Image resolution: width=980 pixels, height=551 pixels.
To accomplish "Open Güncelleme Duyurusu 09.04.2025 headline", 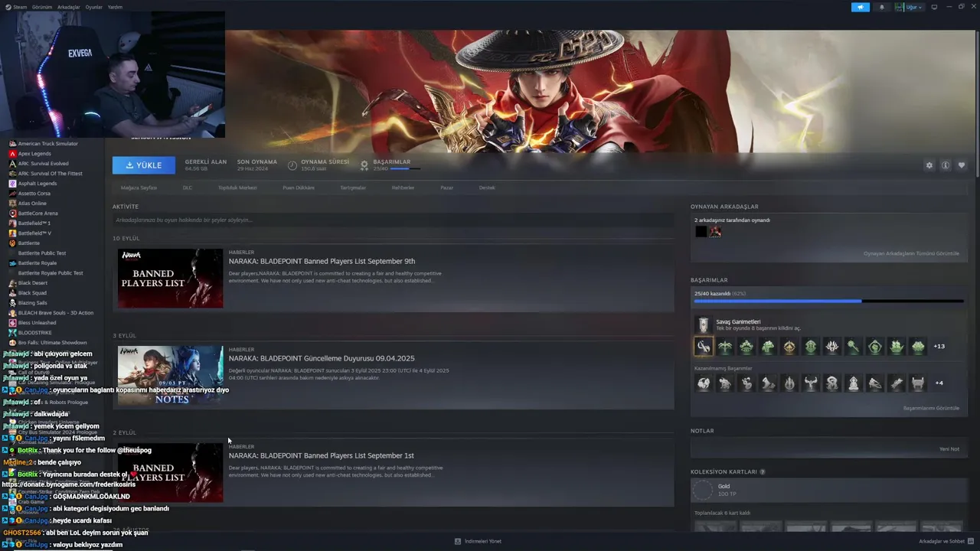I will (322, 358).
